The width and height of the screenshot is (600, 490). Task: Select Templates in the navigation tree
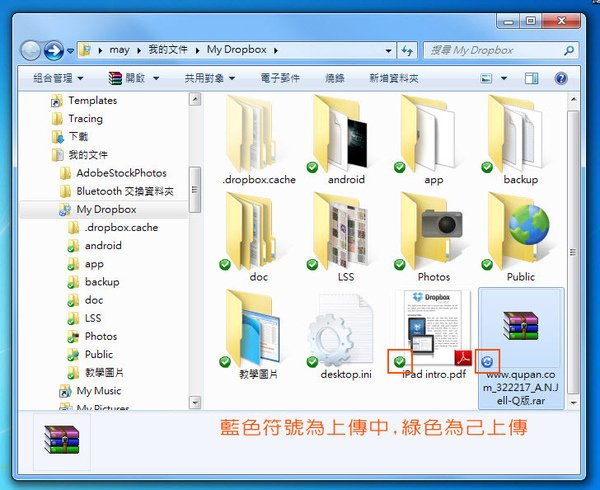(x=84, y=101)
